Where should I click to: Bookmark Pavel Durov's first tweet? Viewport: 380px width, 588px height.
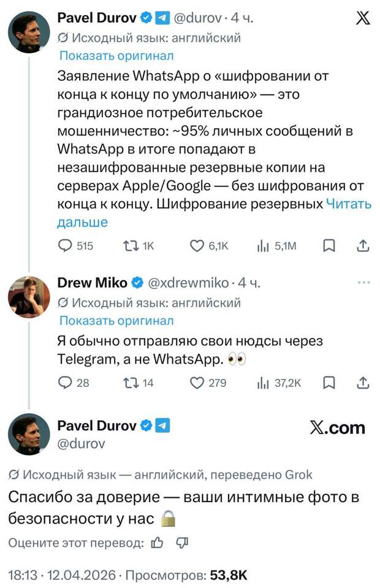point(329,246)
